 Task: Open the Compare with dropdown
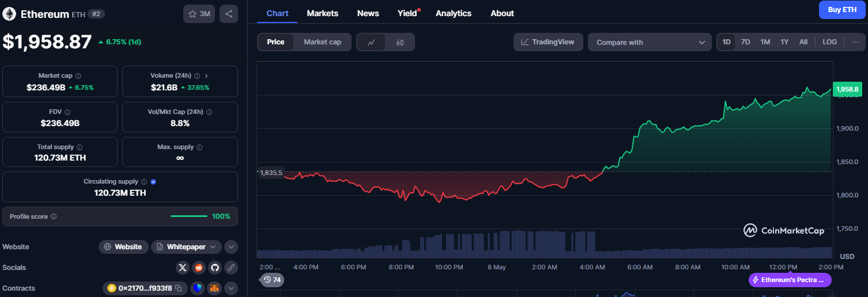[x=650, y=42]
